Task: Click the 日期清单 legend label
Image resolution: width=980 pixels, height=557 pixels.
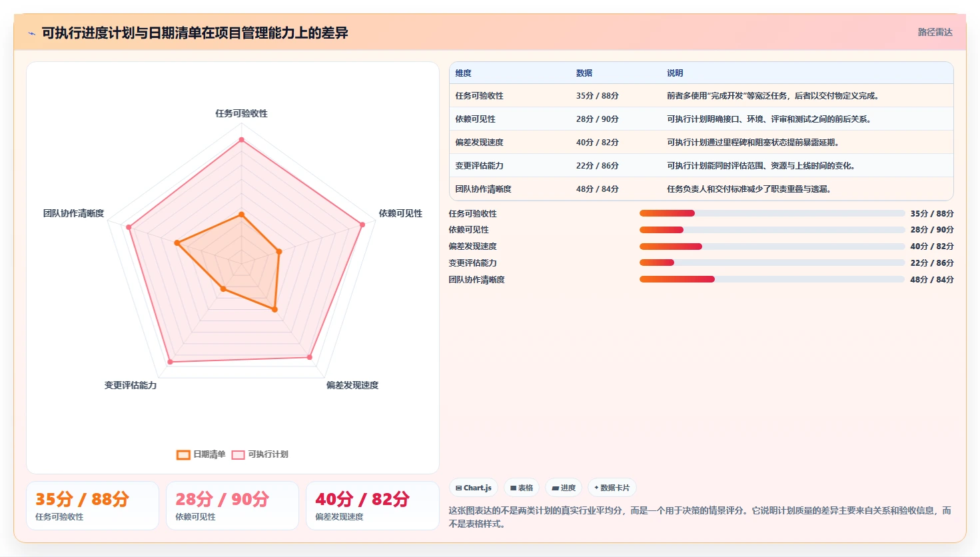Action: coord(209,454)
